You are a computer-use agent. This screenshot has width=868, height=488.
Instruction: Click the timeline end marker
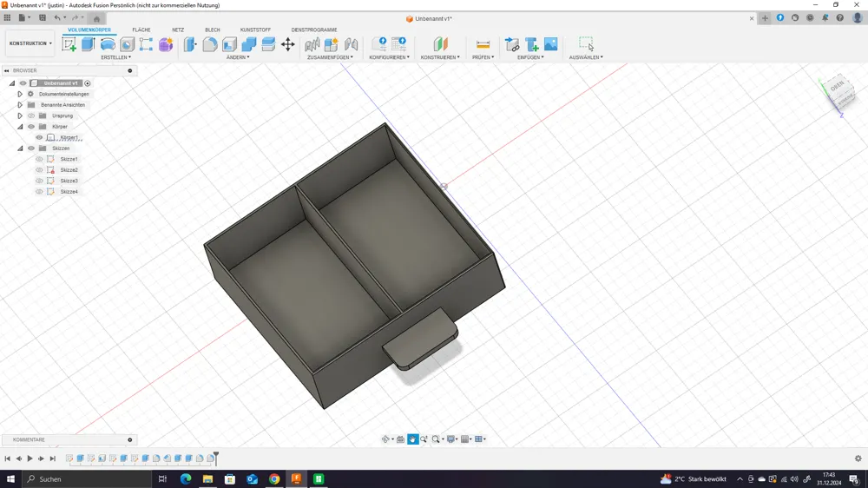216,458
